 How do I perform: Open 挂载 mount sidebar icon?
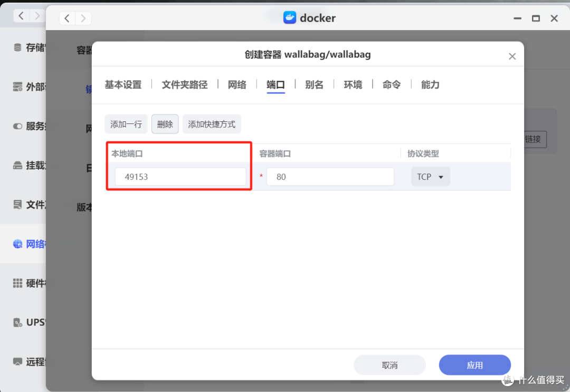click(x=17, y=165)
